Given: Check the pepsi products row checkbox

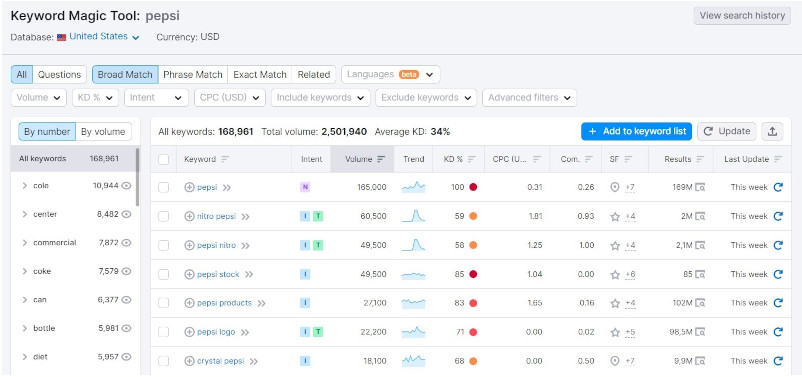Looking at the screenshot, I should coord(164,303).
